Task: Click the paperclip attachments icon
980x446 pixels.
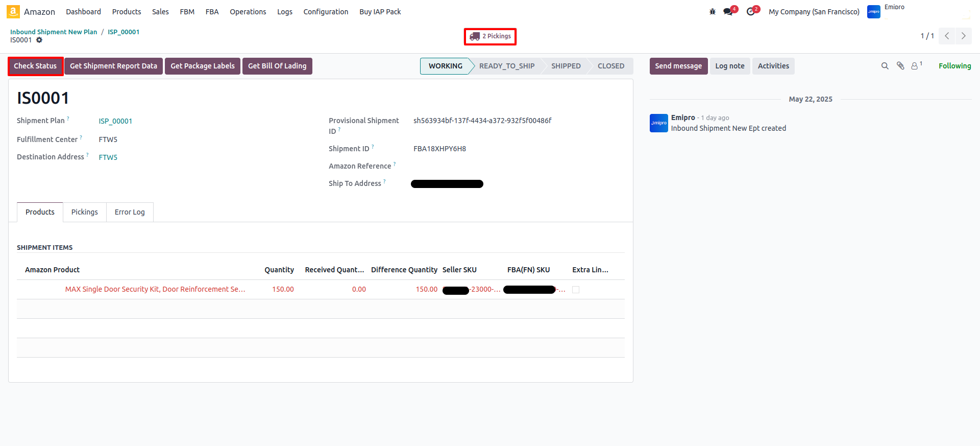Action: pyautogui.click(x=900, y=66)
